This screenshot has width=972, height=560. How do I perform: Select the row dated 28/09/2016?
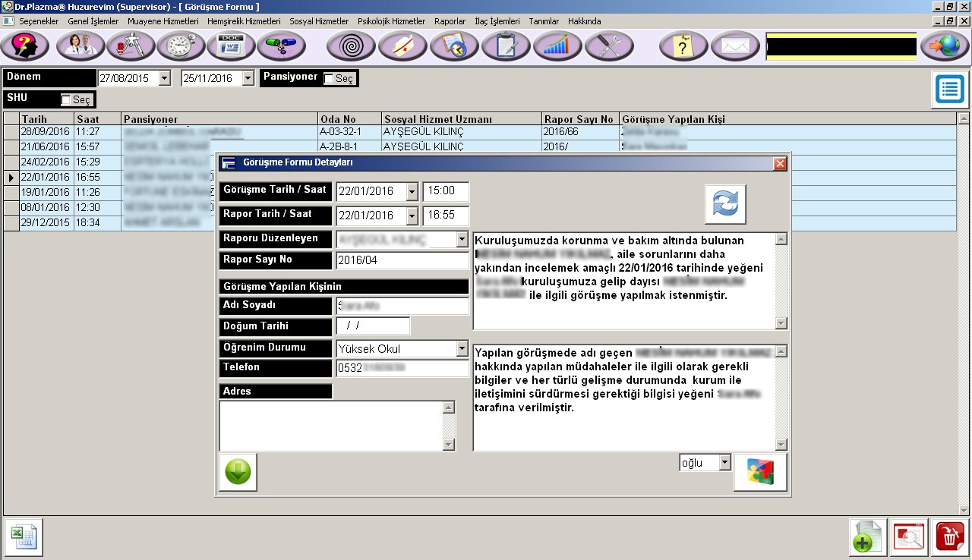point(480,132)
